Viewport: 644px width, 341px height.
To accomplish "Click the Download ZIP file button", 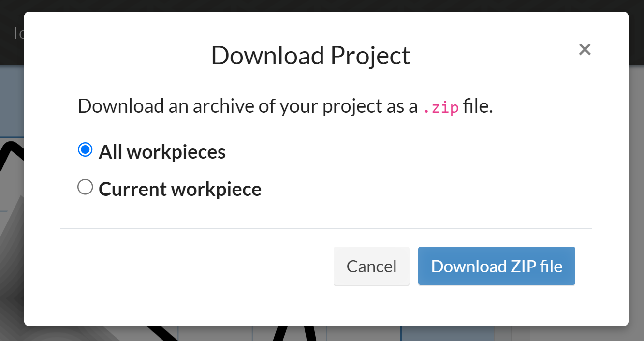I will click(x=497, y=266).
